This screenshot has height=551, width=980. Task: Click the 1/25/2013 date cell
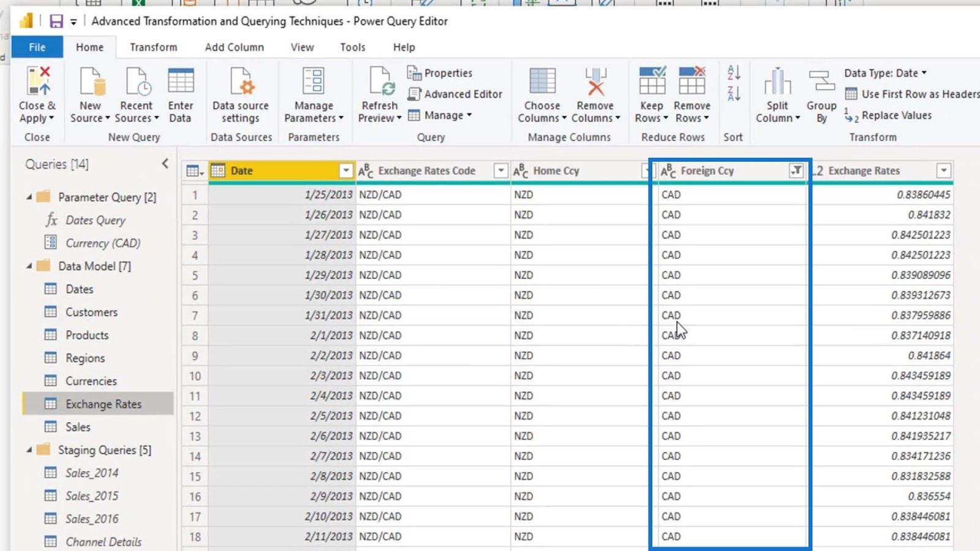pos(282,195)
